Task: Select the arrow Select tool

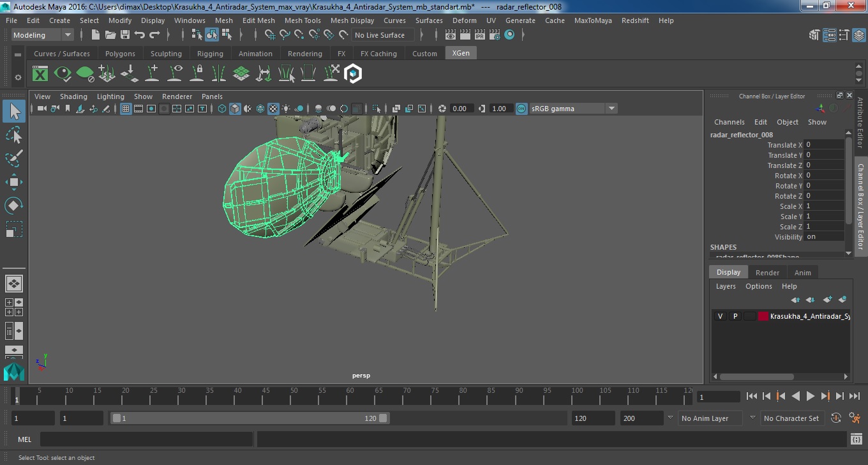Action: (x=14, y=111)
